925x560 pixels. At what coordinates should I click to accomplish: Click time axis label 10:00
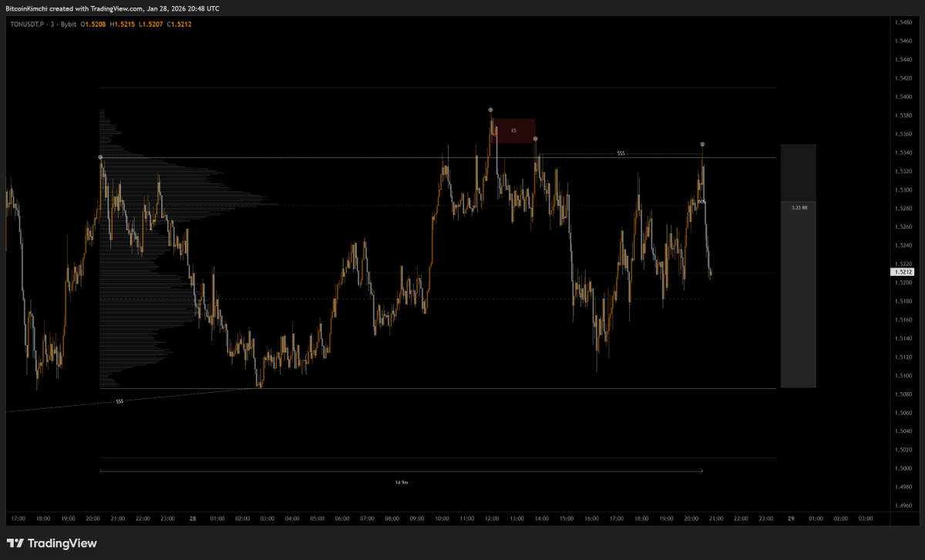tap(442, 518)
